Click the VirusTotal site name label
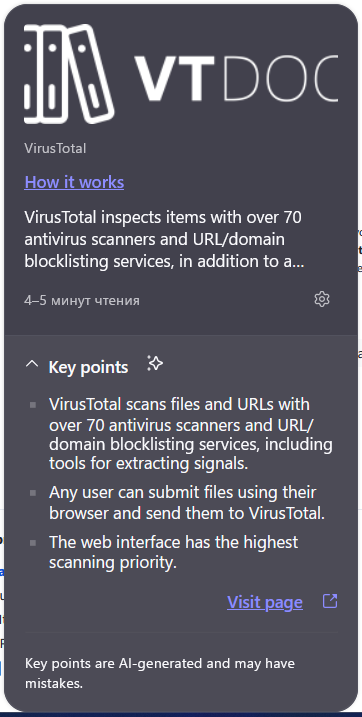Image resolution: width=362 pixels, height=717 pixels. click(x=55, y=148)
